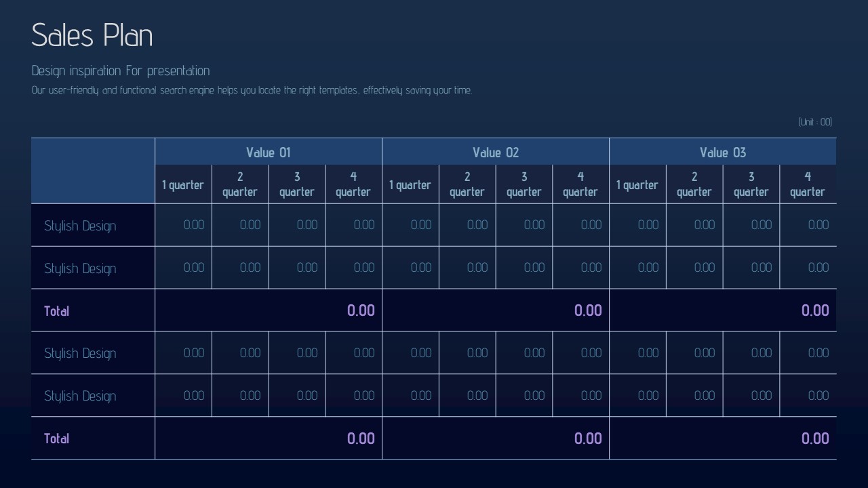Click the first Total value under Value 01
Image resolution: width=868 pixels, height=488 pixels.
[x=361, y=310]
